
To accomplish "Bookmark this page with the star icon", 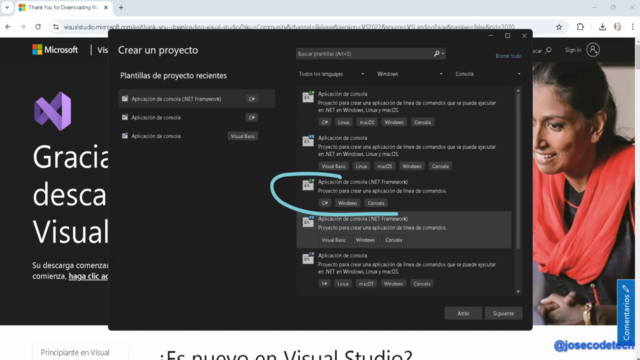I will pos(559,27).
